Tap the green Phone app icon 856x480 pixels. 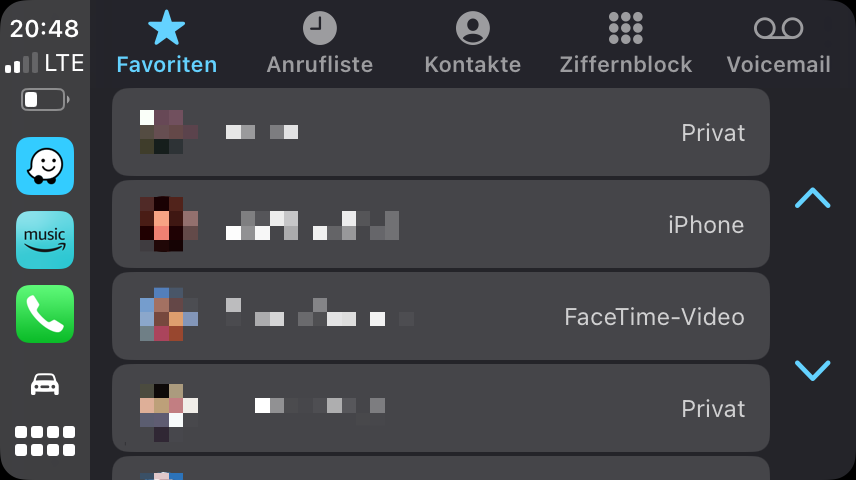tap(45, 314)
